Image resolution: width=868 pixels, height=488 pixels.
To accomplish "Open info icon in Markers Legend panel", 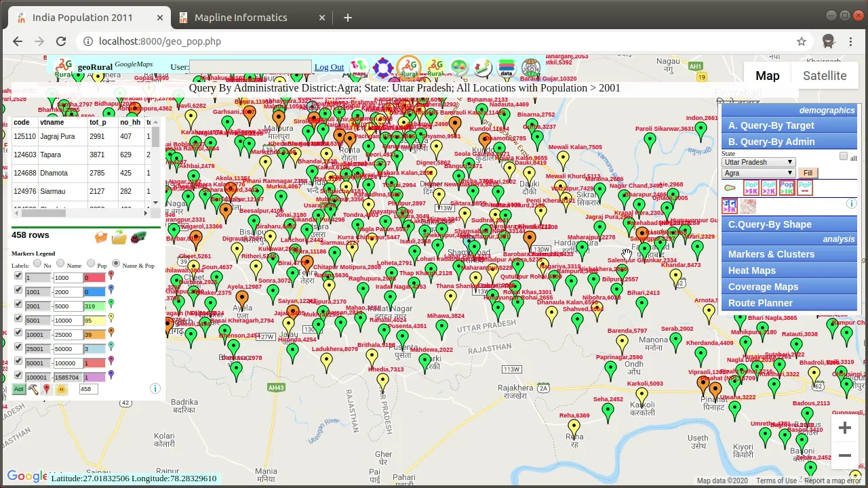I will [x=155, y=388].
